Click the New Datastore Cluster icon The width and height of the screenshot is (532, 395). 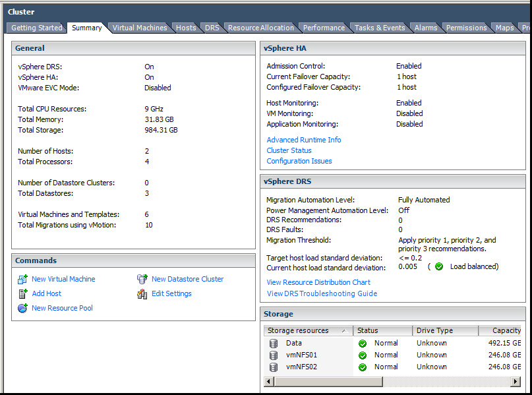click(x=142, y=280)
